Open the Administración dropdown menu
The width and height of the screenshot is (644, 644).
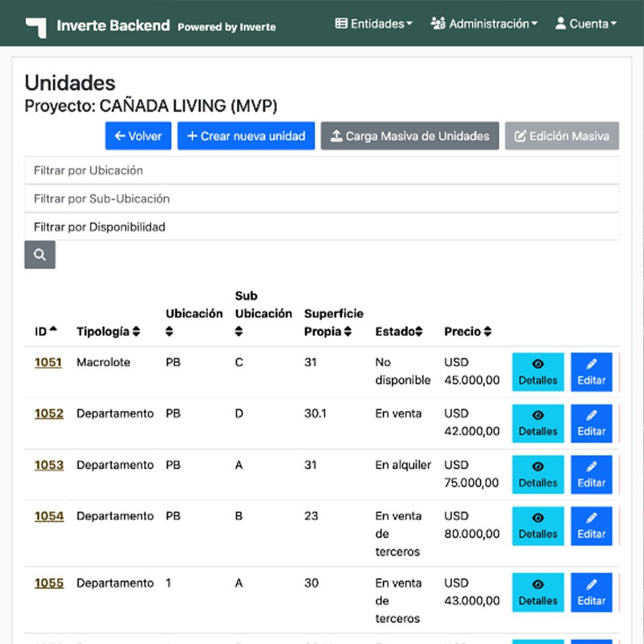tap(484, 23)
